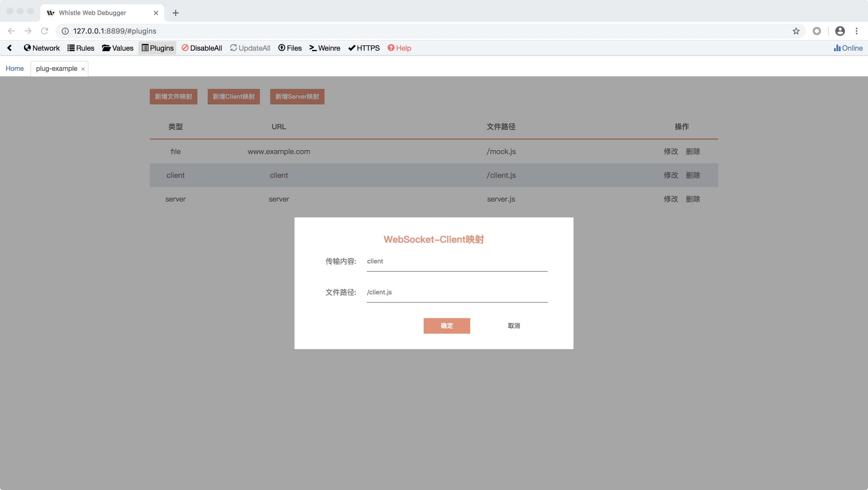Reload the browser page
The image size is (868, 490).
pyautogui.click(x=44, y=31)
